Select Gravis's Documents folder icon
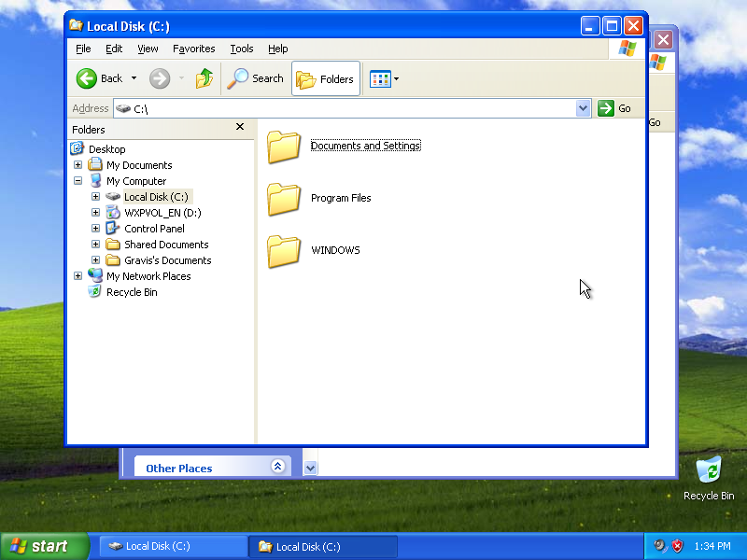This screenshot has height=560, width=747. point(113,260)
